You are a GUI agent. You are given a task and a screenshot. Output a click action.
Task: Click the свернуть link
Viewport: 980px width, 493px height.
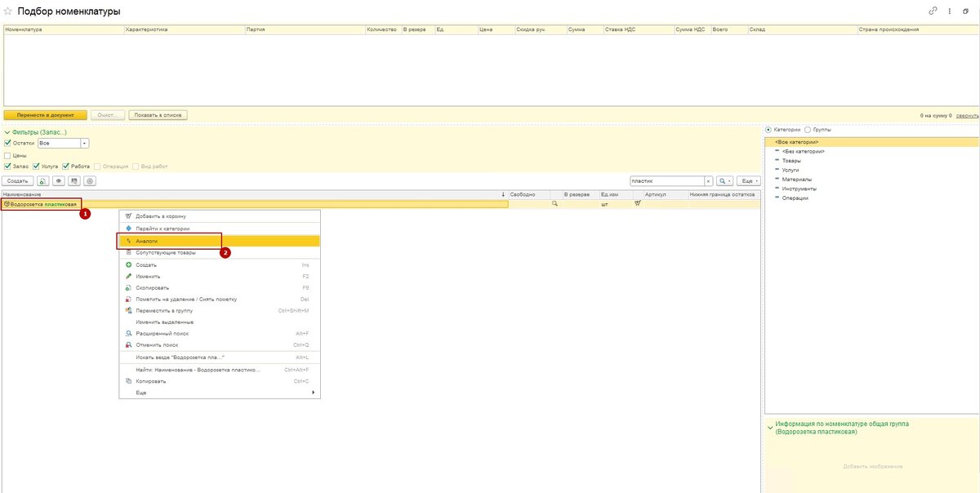(x=967, y=116)
